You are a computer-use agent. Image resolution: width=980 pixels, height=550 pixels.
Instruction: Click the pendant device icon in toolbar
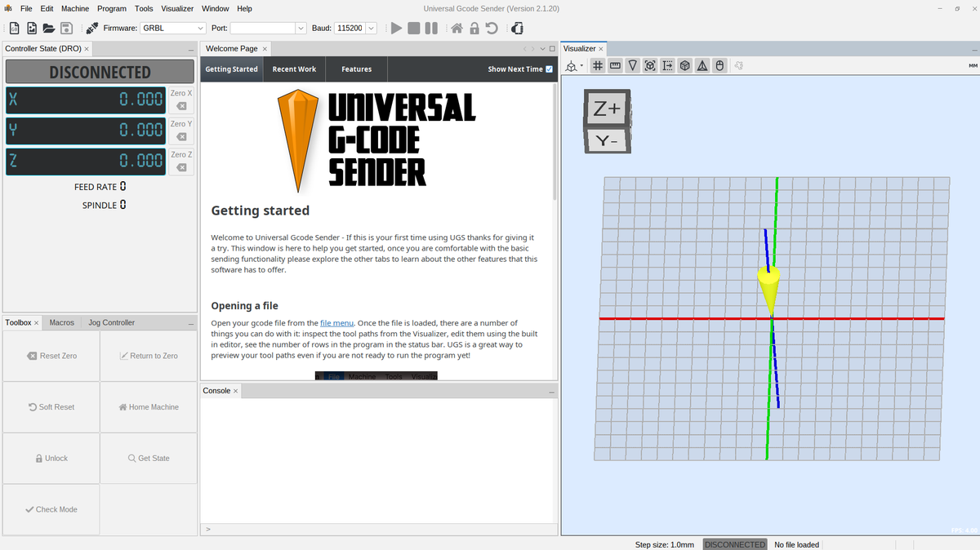[x=517, y=28]
